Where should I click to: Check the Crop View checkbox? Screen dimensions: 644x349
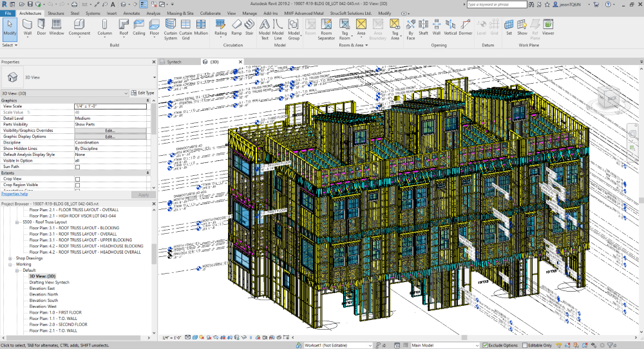click(78, 178)
